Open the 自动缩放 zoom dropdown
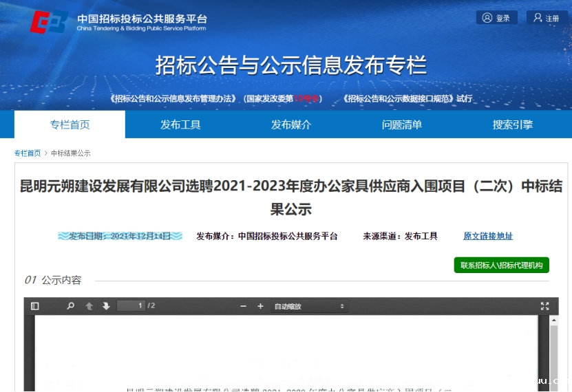Viewport: 572px width, 392px height. pos(309,306)
